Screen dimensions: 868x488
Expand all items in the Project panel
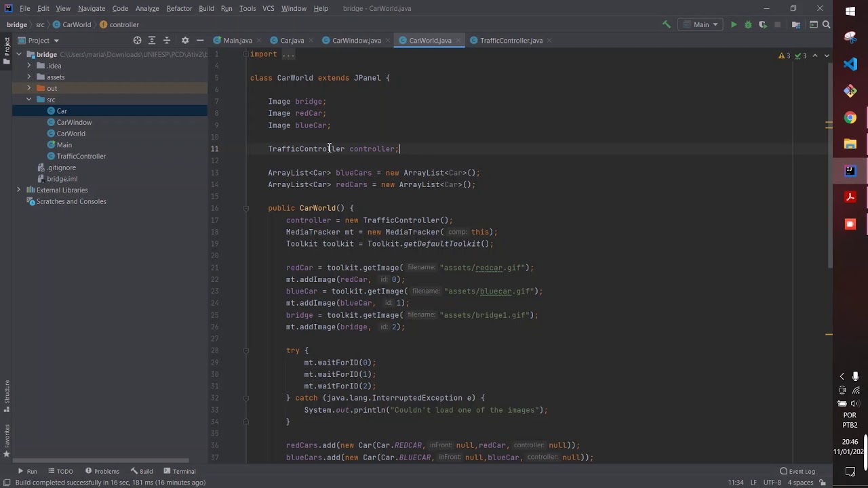point(152,41)
